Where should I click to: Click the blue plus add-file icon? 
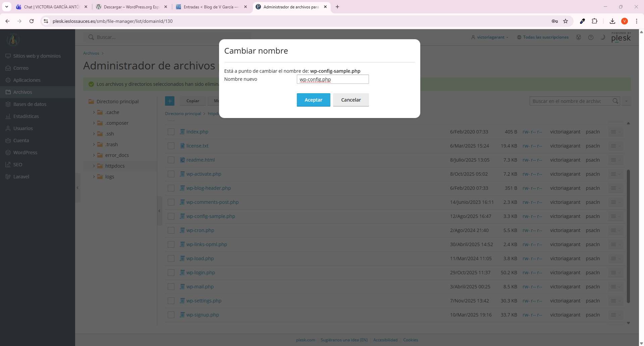tap(170, 101)
